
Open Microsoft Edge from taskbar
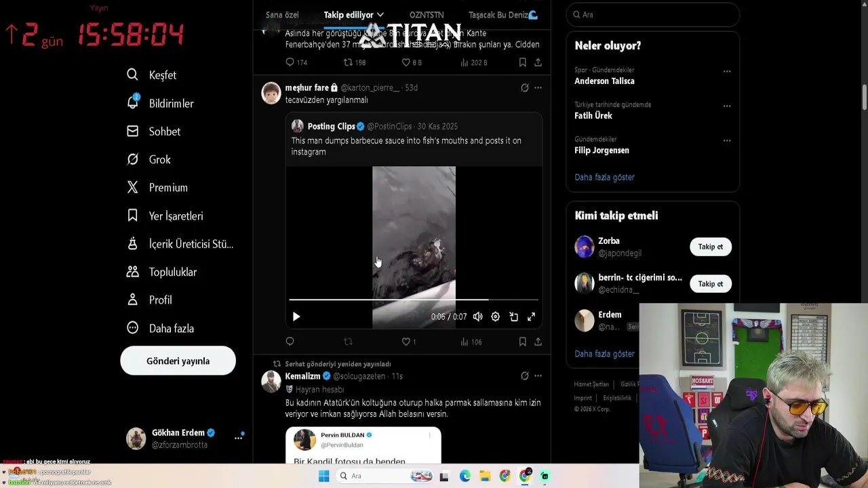click(465, 476)
